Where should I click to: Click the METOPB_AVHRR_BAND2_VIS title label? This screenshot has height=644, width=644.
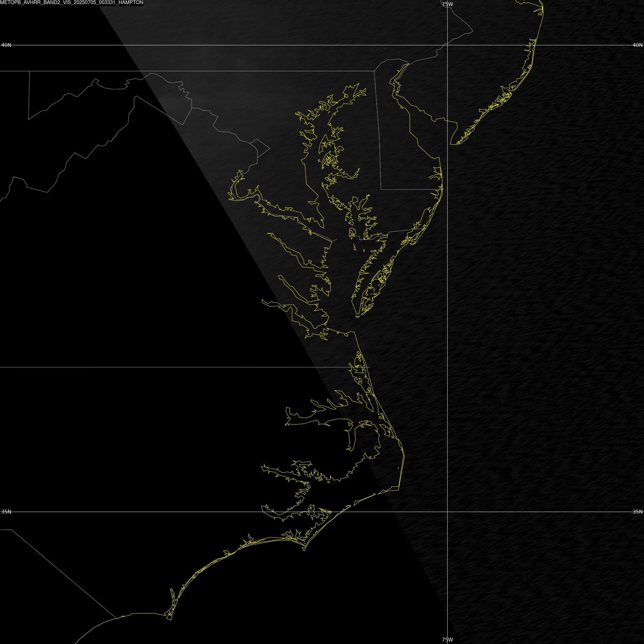tap(72, 3)
